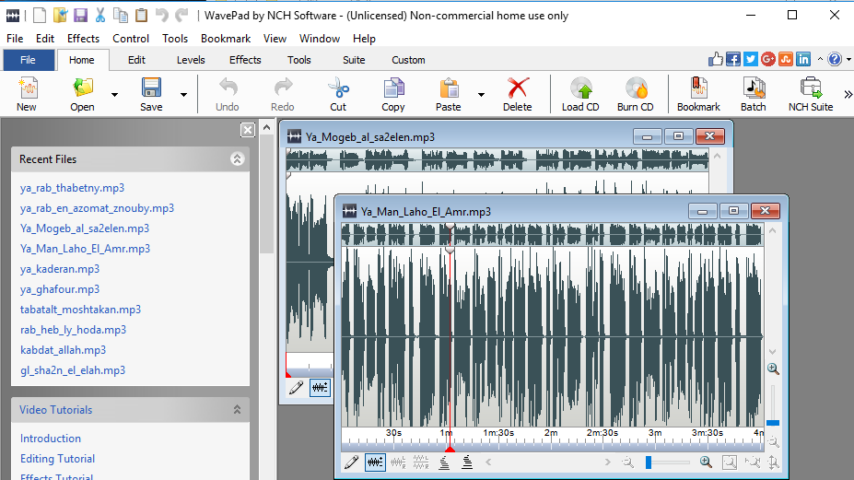Collapse the Recent Files panel
The height and width of the screenshot is (480, 854).
(x=237, y=159)
